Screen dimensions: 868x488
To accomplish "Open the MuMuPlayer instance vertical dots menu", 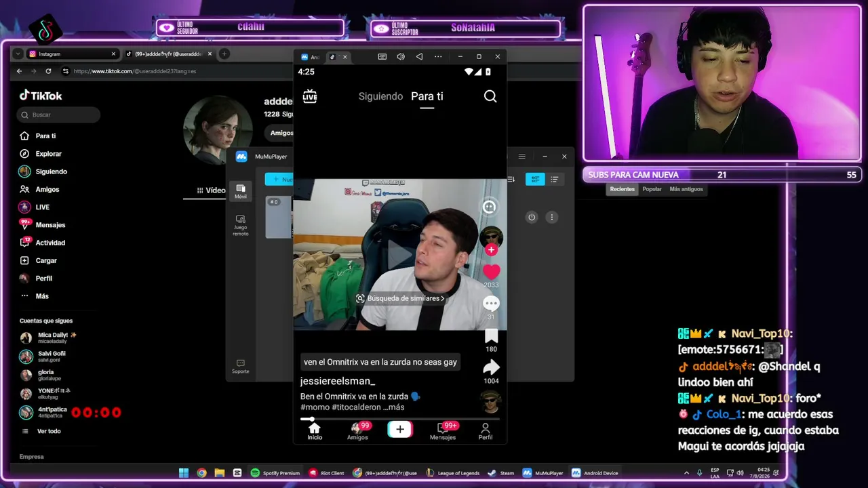I will (552, 217).
